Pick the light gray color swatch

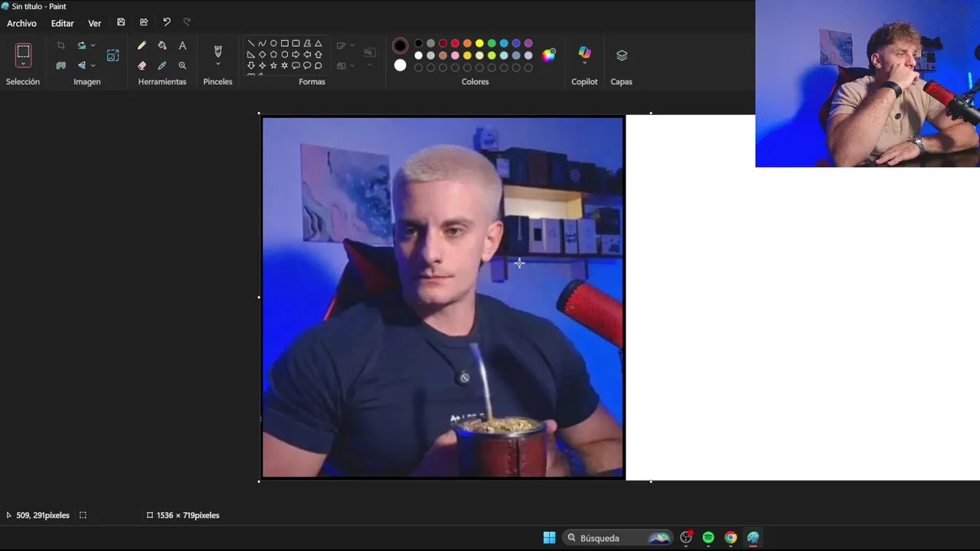(430, 55)
